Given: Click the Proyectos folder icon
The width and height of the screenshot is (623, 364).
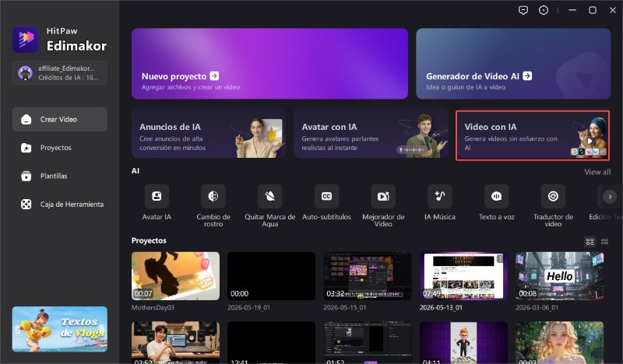Looking at the screenshot, I should click(26, 148).
